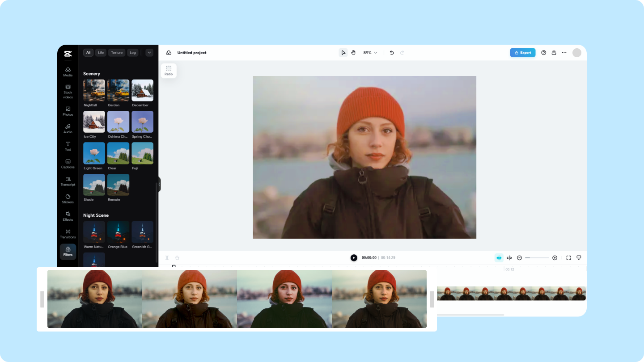Open the Transitions panel

pyautogui.click(x=68, y=234)
